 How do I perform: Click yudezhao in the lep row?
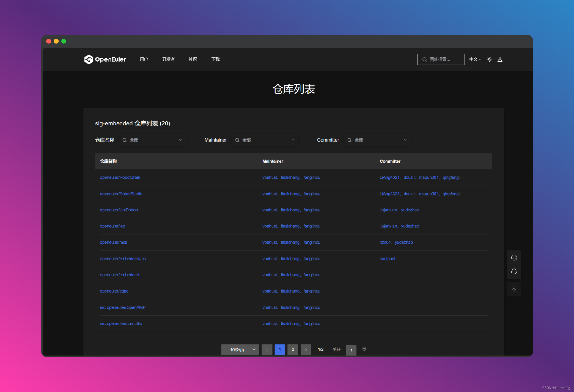(410, 226)
